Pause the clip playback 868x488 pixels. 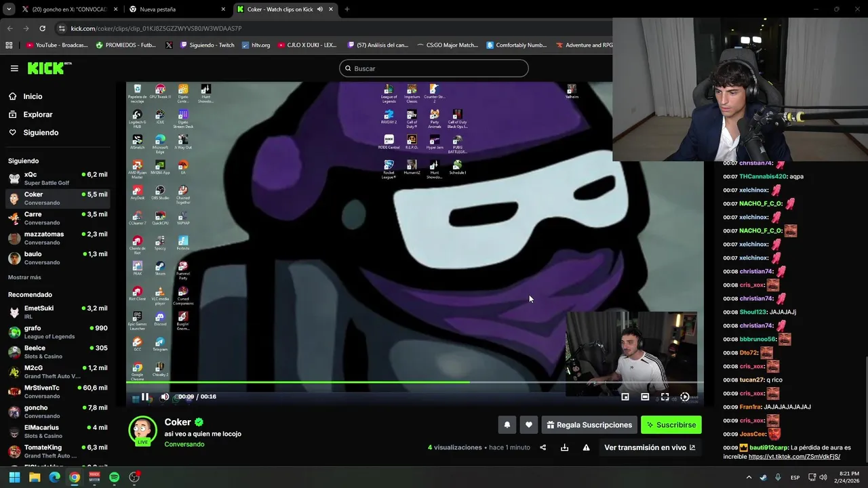tap(144, 397)
